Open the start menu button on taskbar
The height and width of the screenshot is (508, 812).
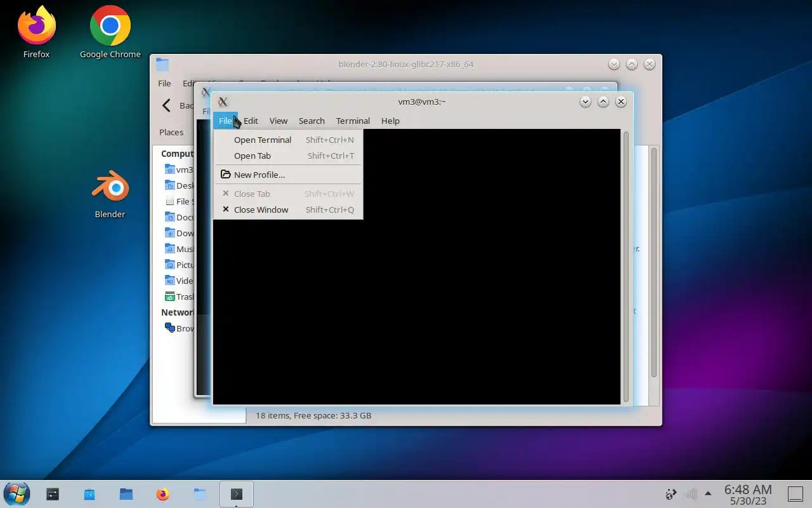[16, 493]
